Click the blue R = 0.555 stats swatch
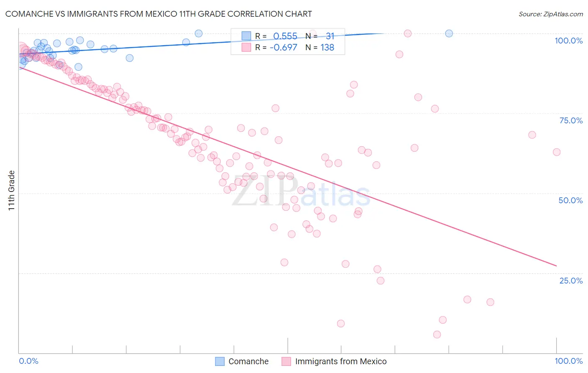588x373 pixels. click(x=246, y=36)
